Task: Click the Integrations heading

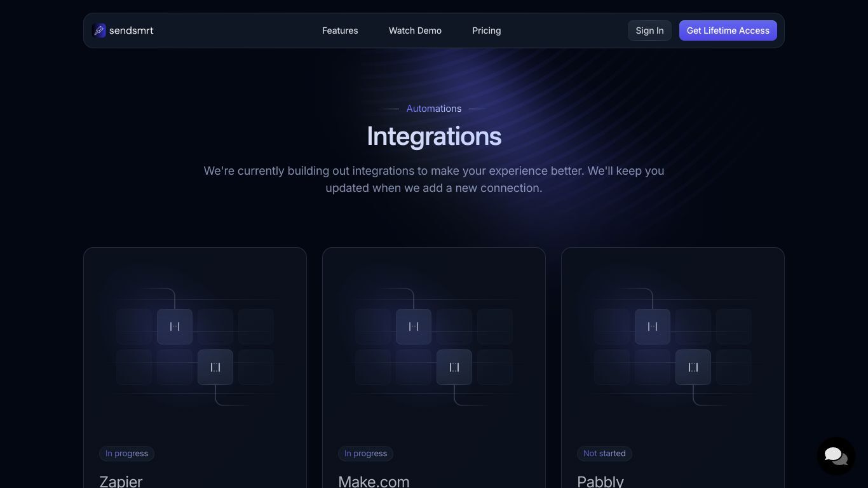Action: point(434,137)
